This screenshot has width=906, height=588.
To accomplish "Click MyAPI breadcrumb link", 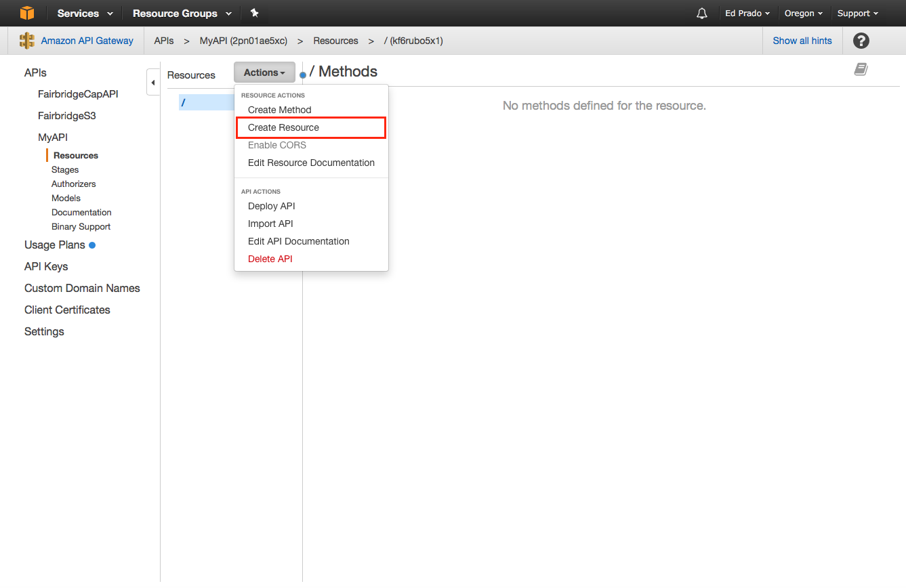I will (x=243, y=41).
